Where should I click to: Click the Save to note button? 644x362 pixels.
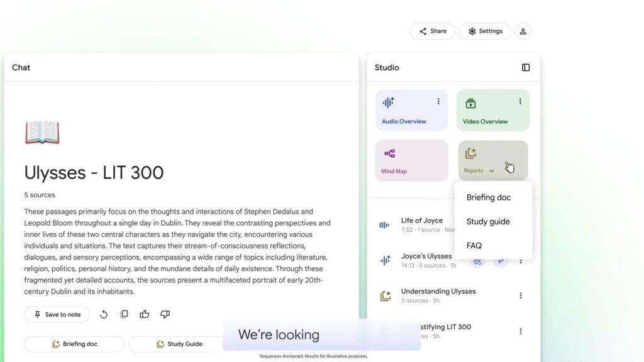pyautogui.click(x=57, y=314)
